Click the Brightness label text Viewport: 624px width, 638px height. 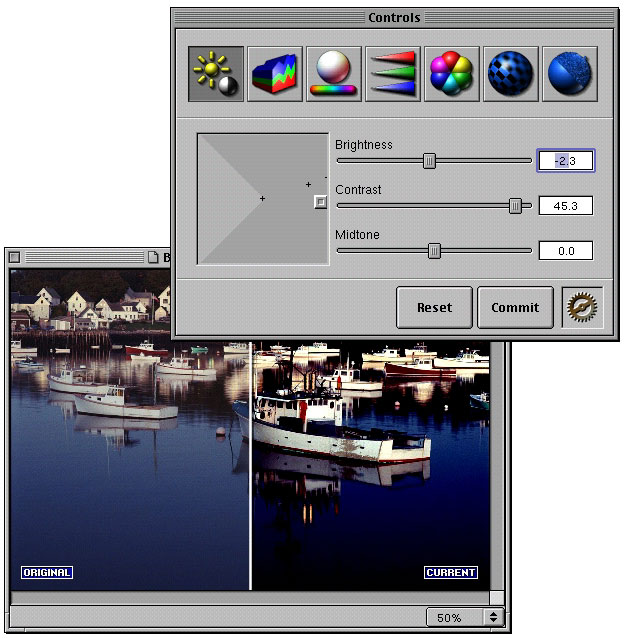click(364, 145)
